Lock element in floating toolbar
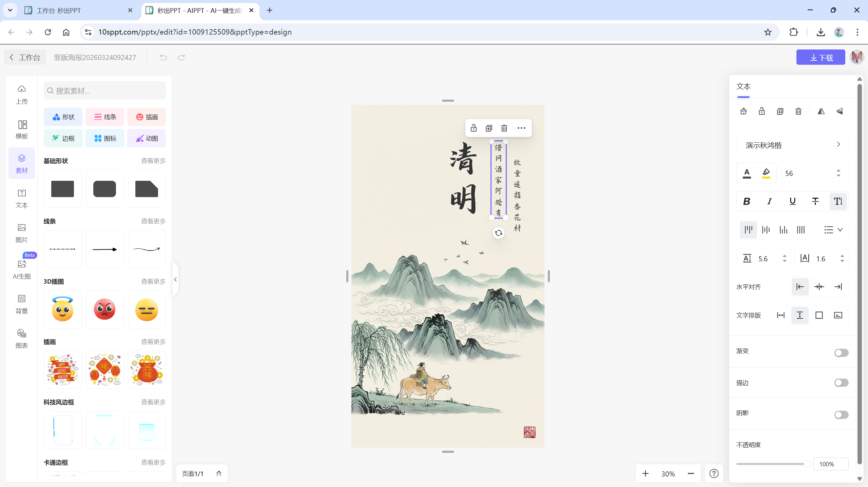 click(474, 128)
